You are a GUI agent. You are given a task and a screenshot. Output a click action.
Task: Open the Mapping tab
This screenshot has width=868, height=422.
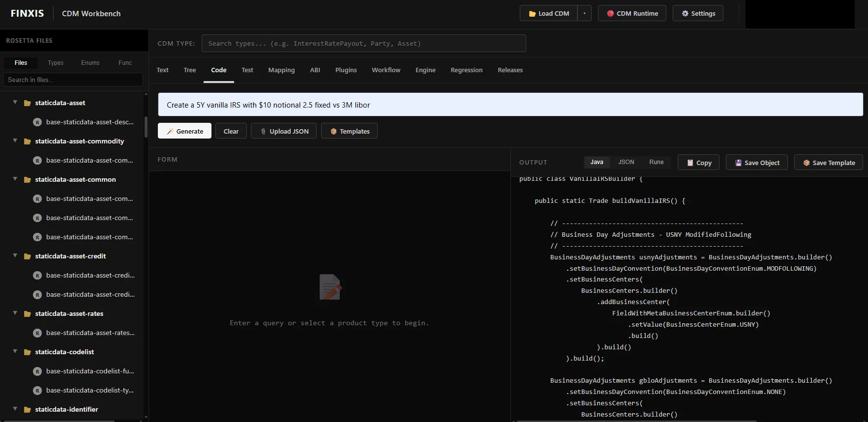pyautogui.click(x=281, y=70)
